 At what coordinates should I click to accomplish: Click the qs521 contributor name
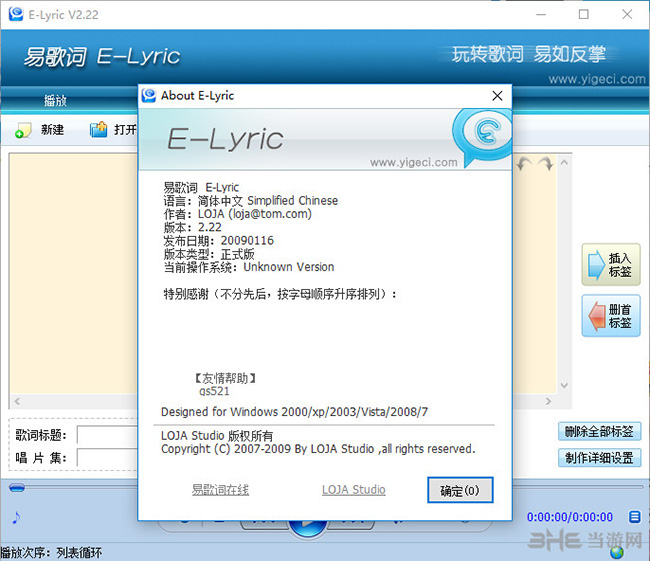[214, 391]
